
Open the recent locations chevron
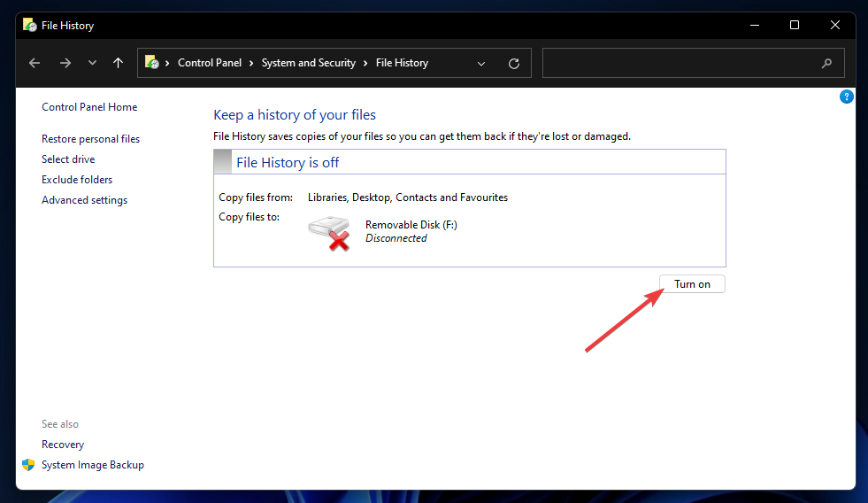(x=92, y=63)
